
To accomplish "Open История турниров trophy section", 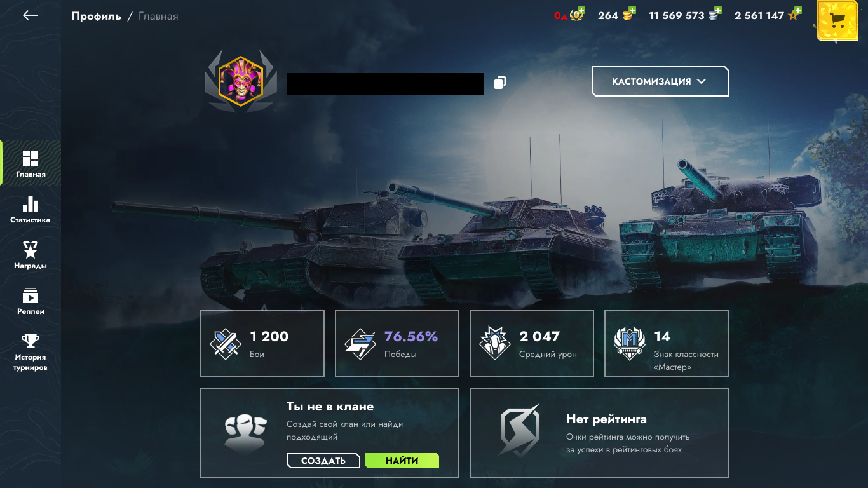I will (x=31, y=352).
